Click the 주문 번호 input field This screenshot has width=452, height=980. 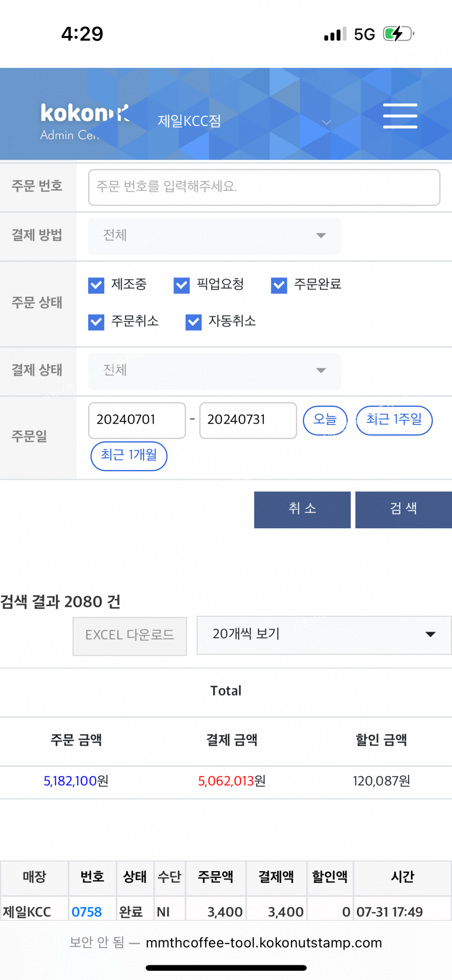pos(264,187)
